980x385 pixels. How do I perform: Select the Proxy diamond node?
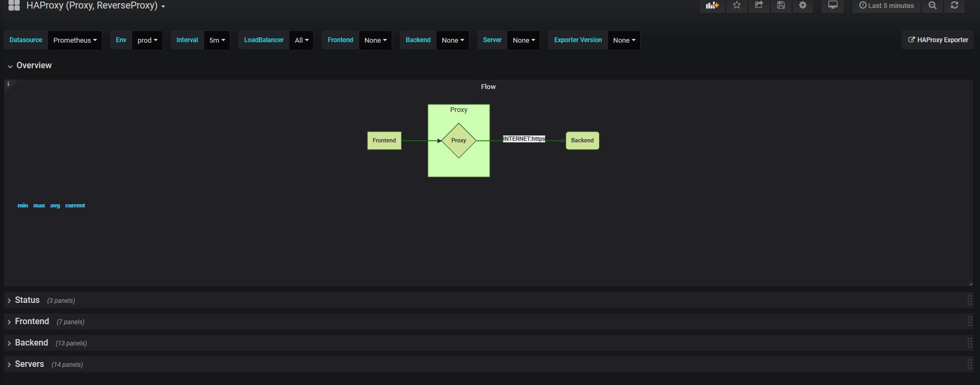[x=459, y=141]
